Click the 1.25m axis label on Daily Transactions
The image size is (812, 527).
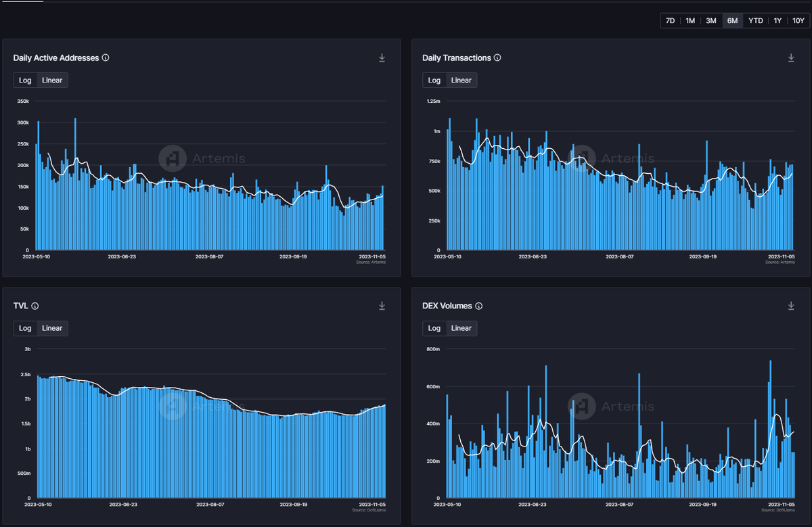point(434,101)
